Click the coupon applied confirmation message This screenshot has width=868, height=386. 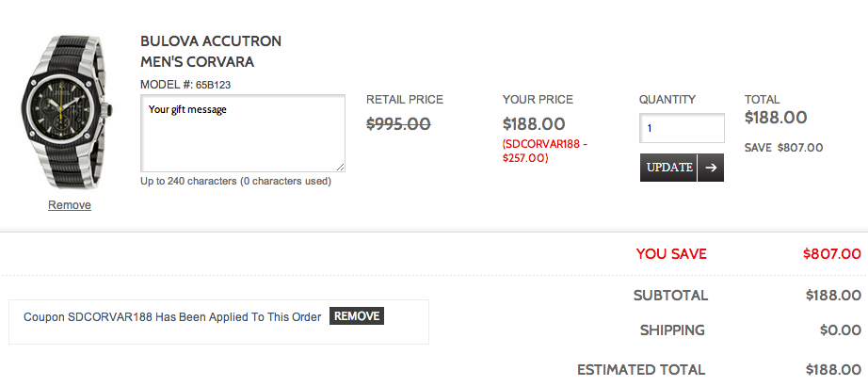(172, 316)
